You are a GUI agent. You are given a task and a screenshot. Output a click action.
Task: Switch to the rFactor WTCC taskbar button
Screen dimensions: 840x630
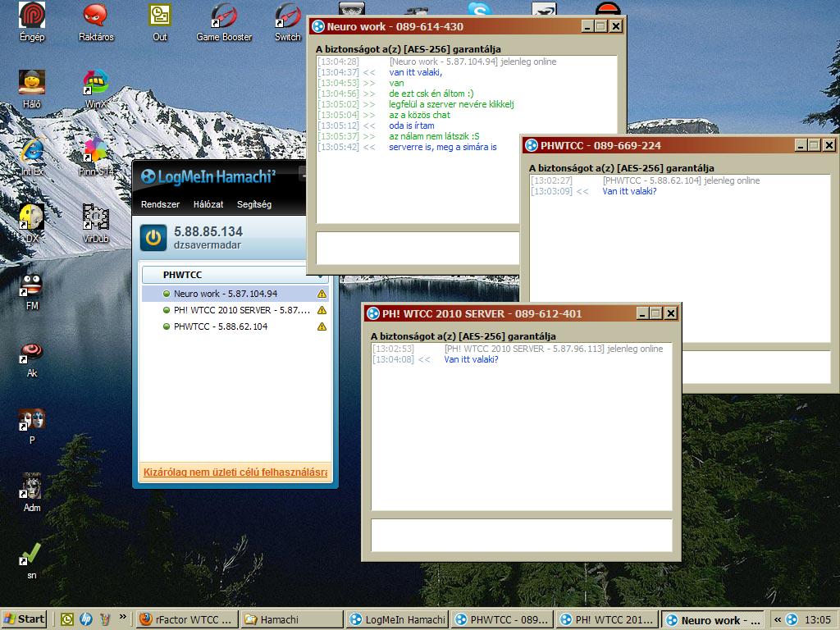coord(186,620)
